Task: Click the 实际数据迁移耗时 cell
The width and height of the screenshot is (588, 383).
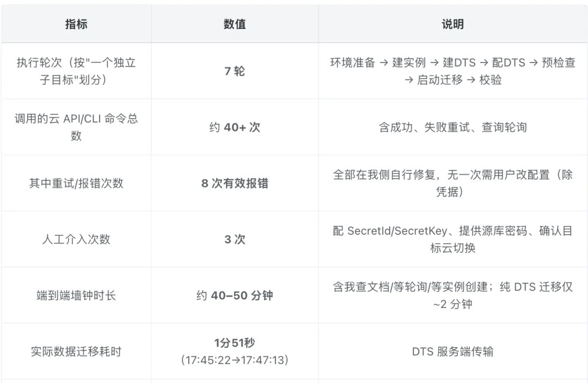Action: pos(76,351)
